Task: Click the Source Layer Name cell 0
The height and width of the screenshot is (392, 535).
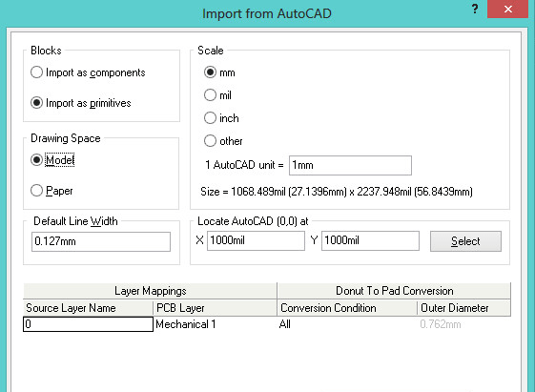Action: coord(88,324)
